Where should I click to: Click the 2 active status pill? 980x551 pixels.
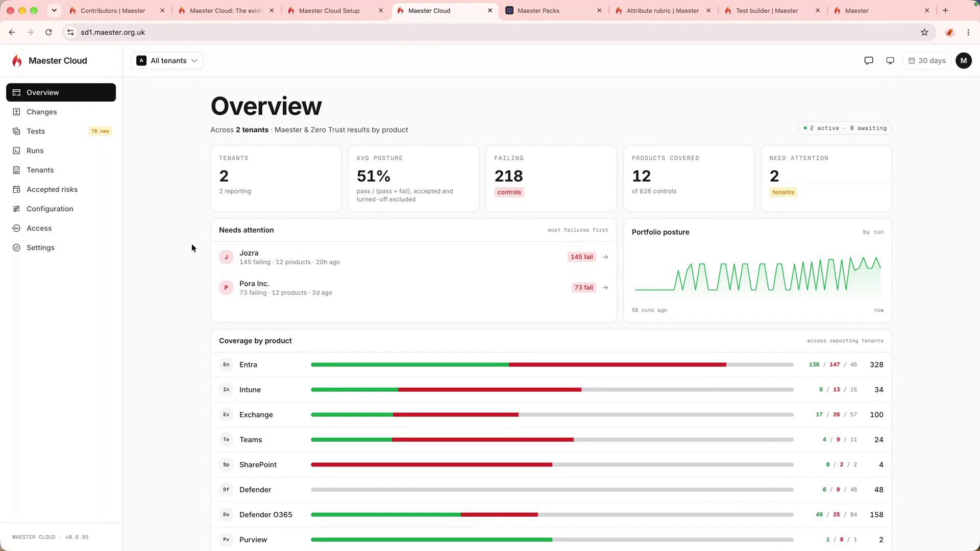845,128
